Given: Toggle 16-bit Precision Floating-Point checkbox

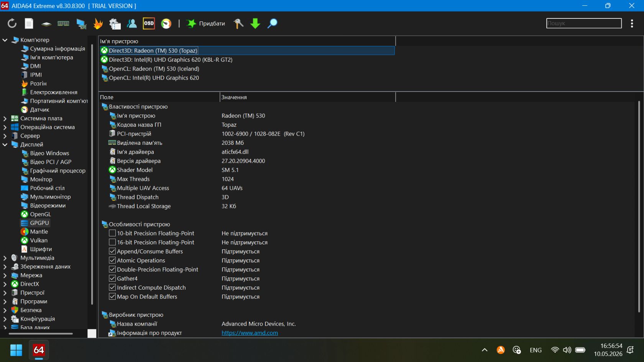Looking at the screenshot, I should (112, 242).
